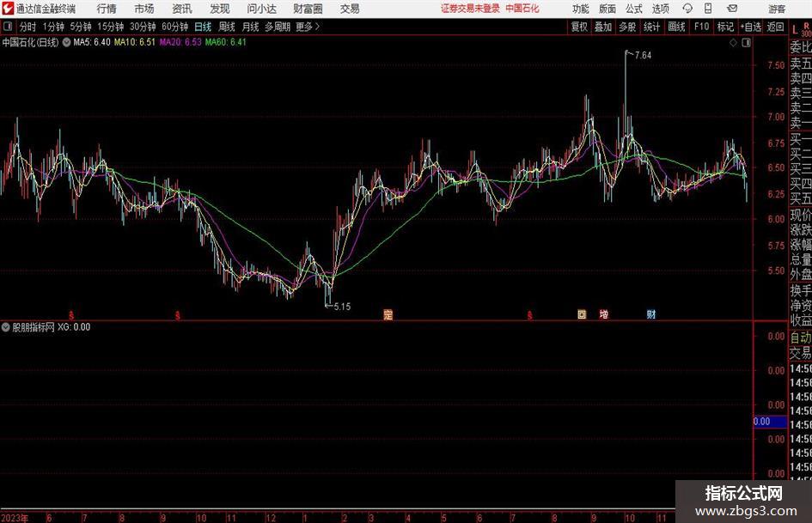Add to watchlist with +自选
The height and width of the screenshot is (523, 812).
[751, 27]
